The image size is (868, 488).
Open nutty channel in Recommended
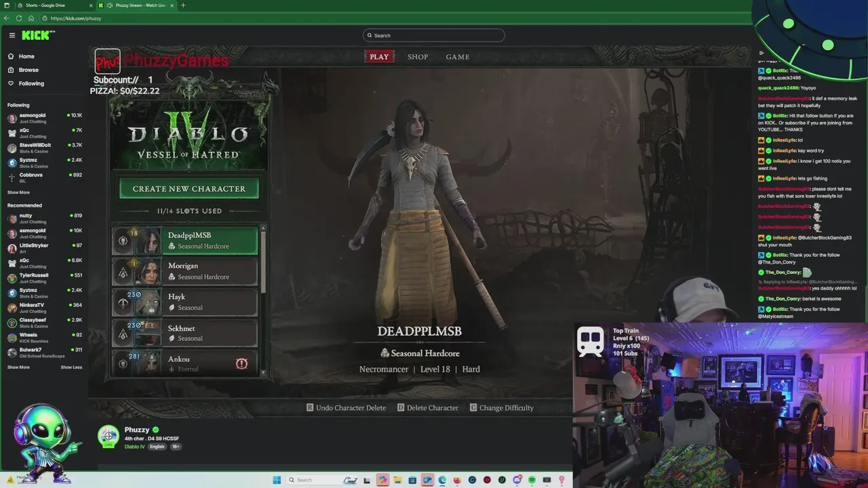click(44, 218)
